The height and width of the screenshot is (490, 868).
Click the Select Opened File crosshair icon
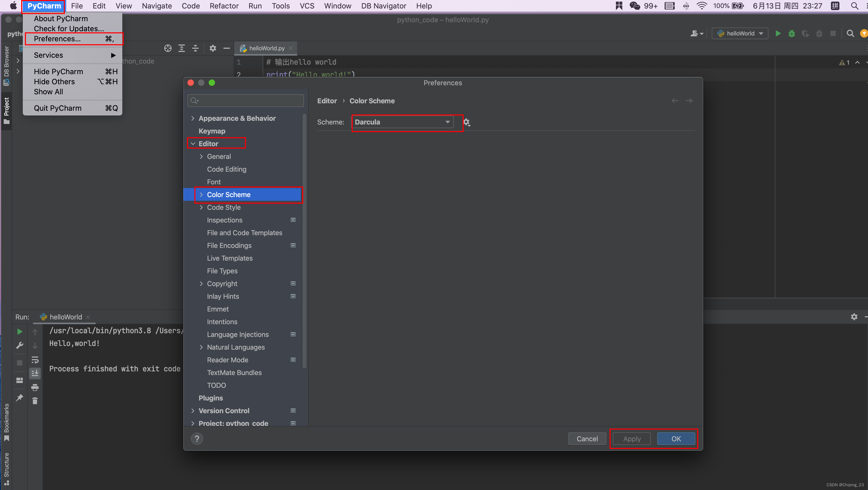[167, 48]
